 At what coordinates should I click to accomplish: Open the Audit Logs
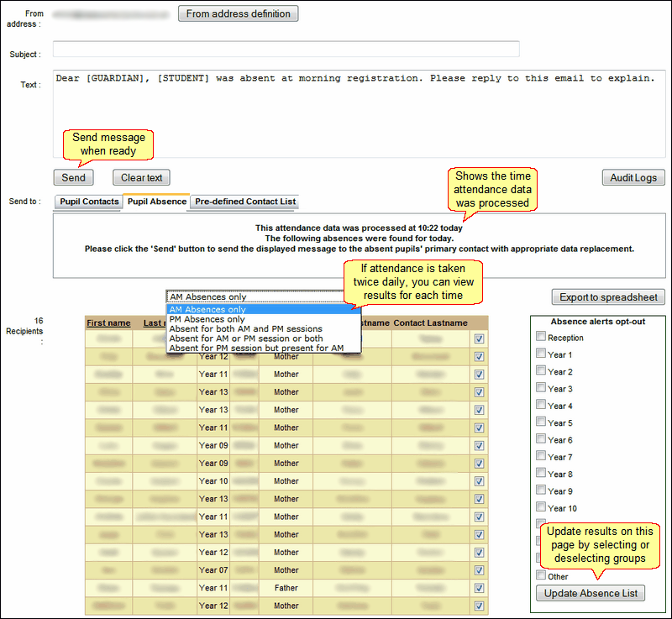click(x=633, y=177)
